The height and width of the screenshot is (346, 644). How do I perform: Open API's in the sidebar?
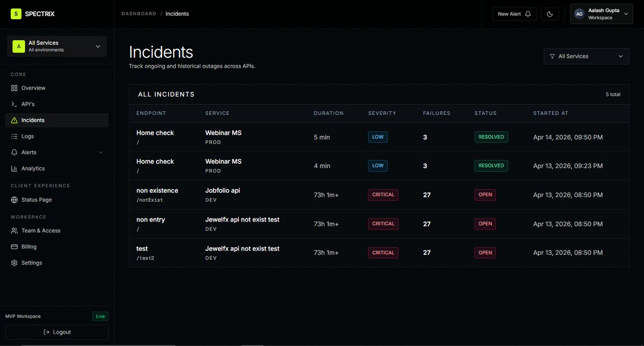[57, 104]
